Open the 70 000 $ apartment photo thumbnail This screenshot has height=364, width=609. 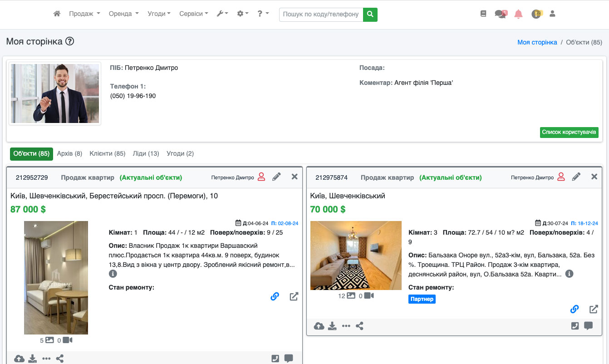pyautogui.click(x=356, y=256)
